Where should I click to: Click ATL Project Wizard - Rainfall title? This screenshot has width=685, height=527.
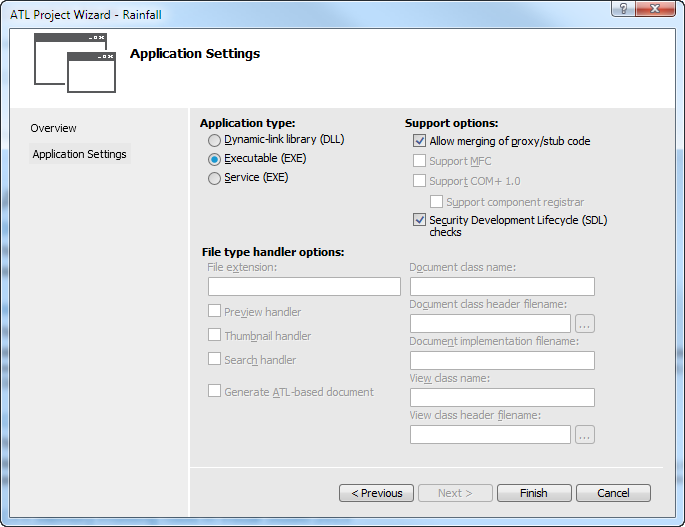86,15
